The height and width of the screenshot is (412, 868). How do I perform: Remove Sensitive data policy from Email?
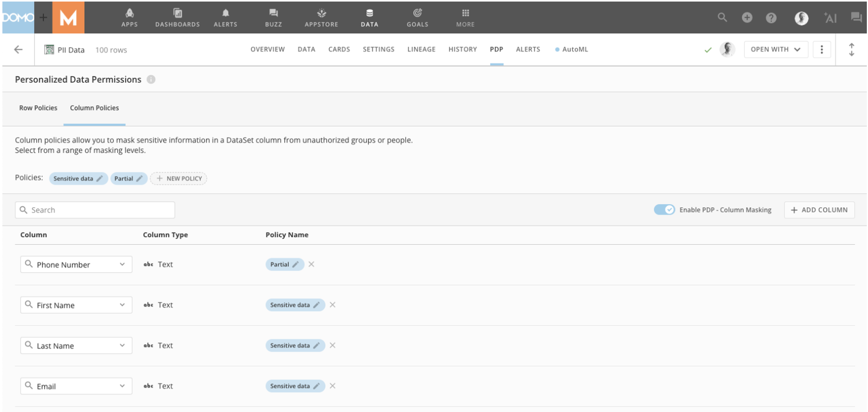pos(332,386)
